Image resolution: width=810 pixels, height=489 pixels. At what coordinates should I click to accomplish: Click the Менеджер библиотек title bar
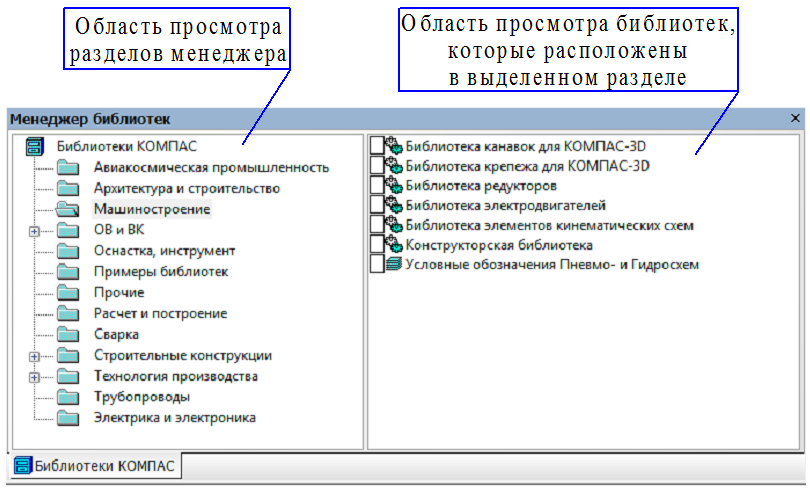406,119
